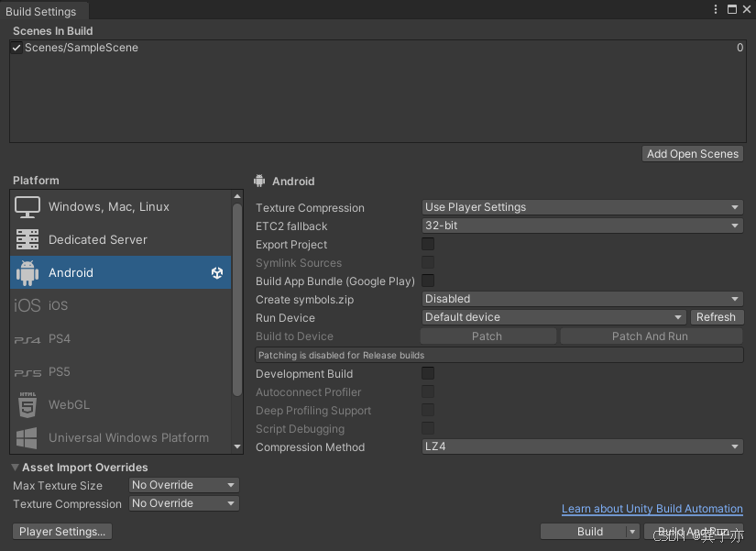Select the PS5 platform entry
Screen dimensions: 756x551
[121, 372]
